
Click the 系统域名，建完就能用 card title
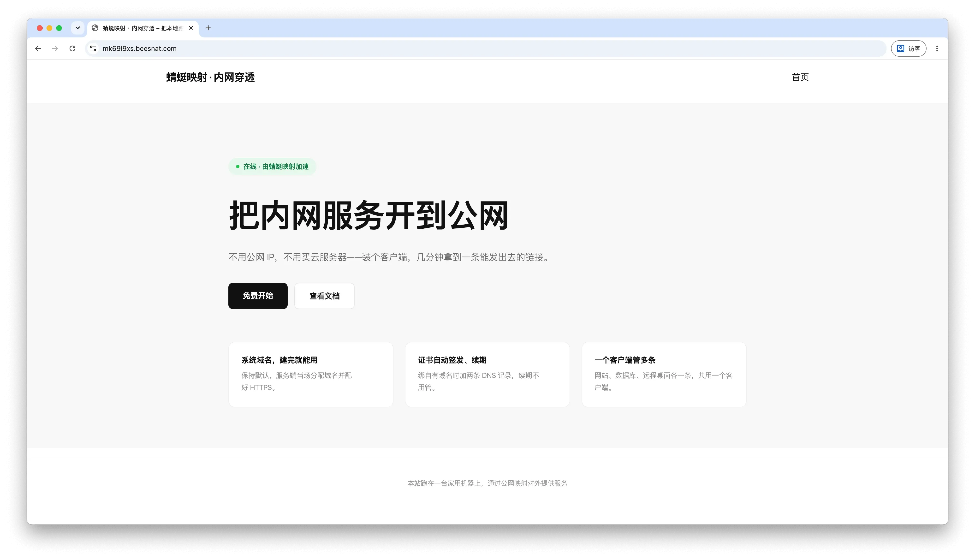pyautogui.click(x=279, y=360)
